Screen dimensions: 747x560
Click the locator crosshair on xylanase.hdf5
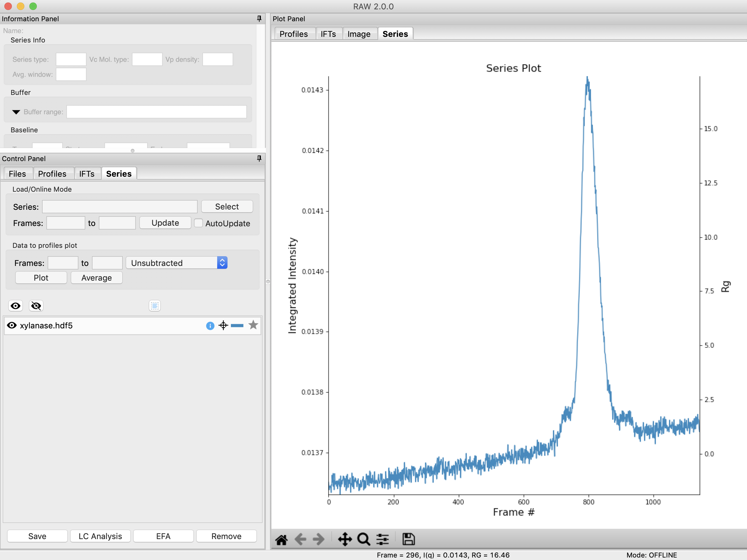[x=223, y=326]
